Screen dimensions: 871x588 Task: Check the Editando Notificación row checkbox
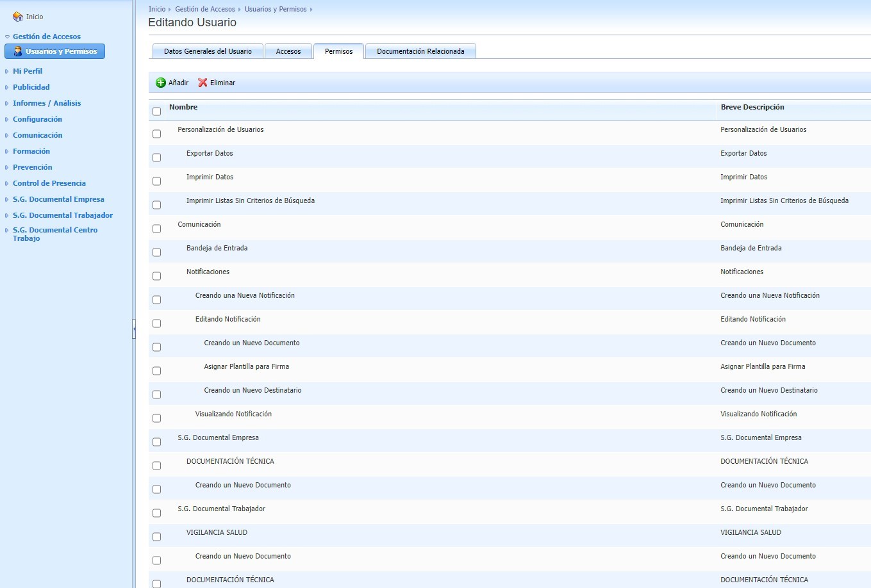click(x=157, y=323)
